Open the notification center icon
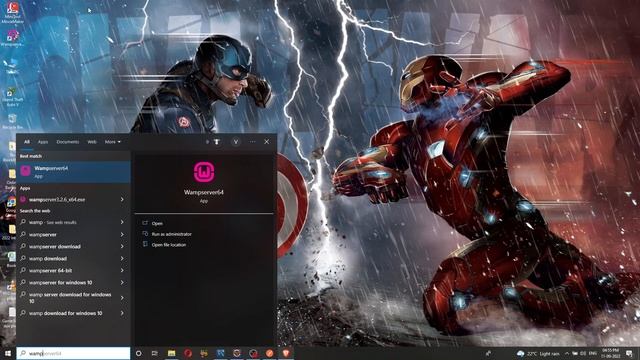This screenshot has width=640, height=360. (629, 353)
